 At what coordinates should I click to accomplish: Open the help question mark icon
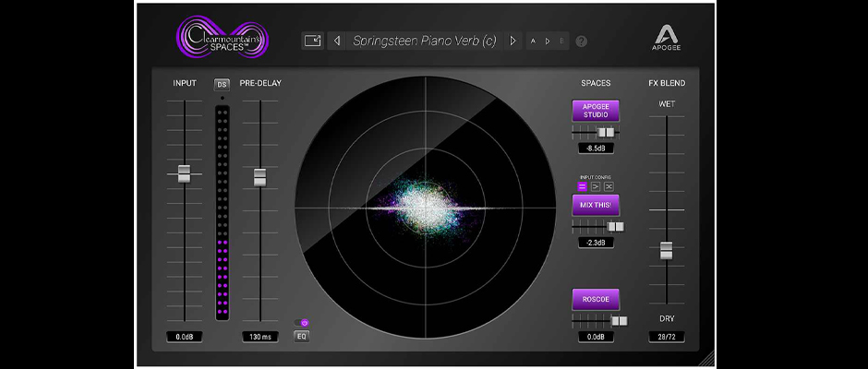coord(582,42)
